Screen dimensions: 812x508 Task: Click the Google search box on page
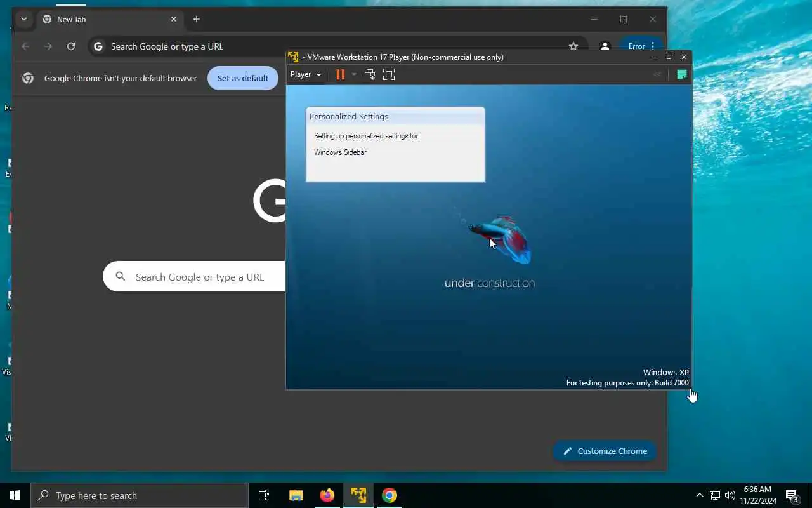click(194, 277)
